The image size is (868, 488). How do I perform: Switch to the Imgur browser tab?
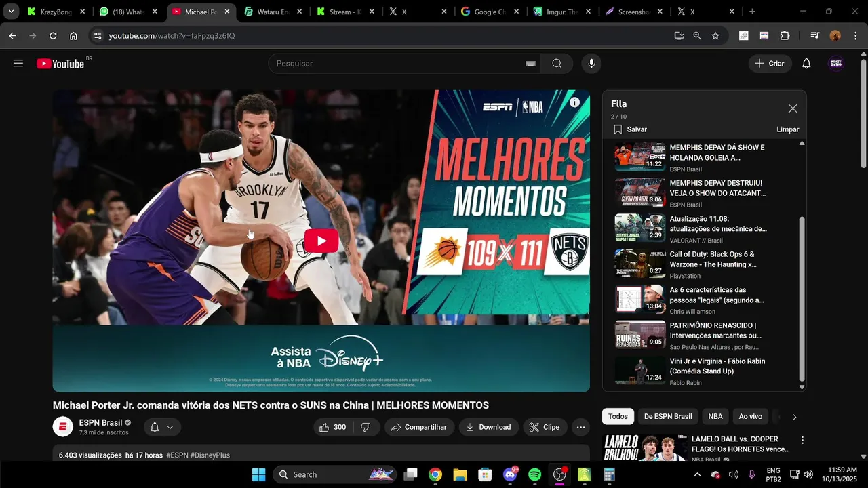tap(561, 12)
